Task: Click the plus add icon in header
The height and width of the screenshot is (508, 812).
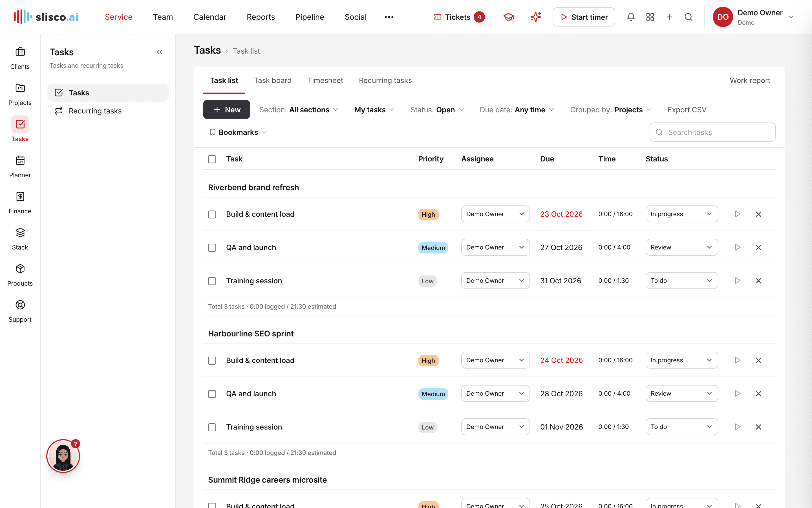Action: click(669, 17)
